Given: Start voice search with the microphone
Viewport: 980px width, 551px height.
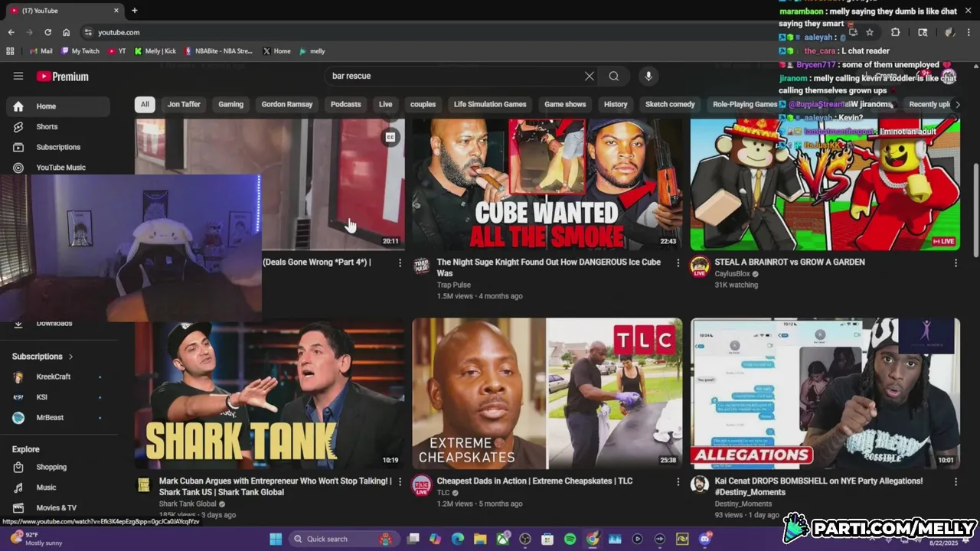Looking at the screenshot, I should click(648, 76).
